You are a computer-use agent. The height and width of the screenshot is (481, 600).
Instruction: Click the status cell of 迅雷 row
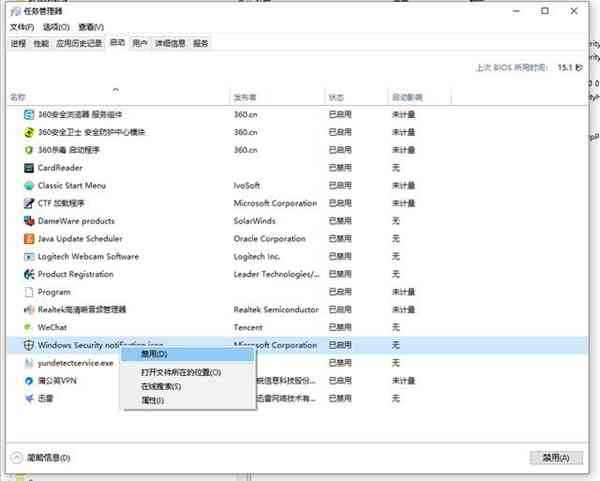point(340,398)
